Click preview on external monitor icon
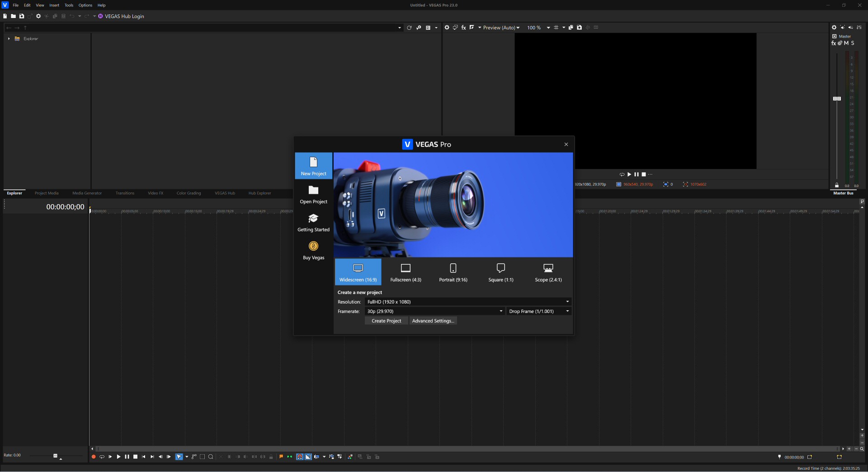 click(x=455, y=28)
